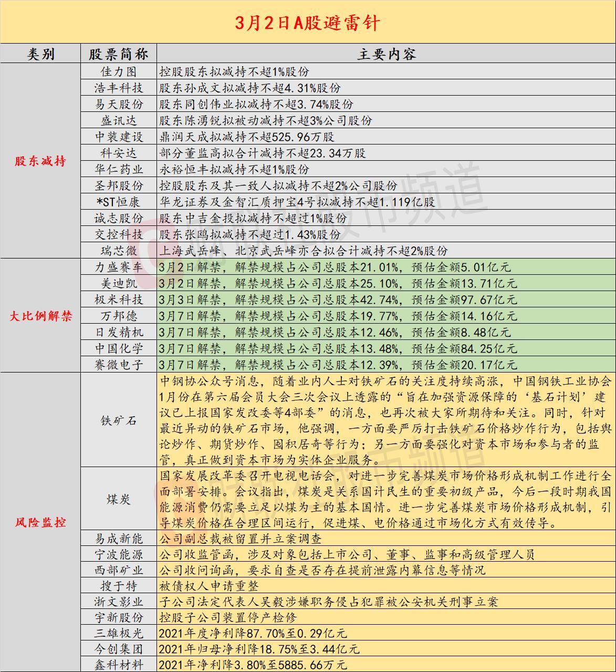The width and height of the screenshot is (616, 672).
Task: Click '股东同创伟业拟减持不超3.74%股份' content
Action: point(256,104)
